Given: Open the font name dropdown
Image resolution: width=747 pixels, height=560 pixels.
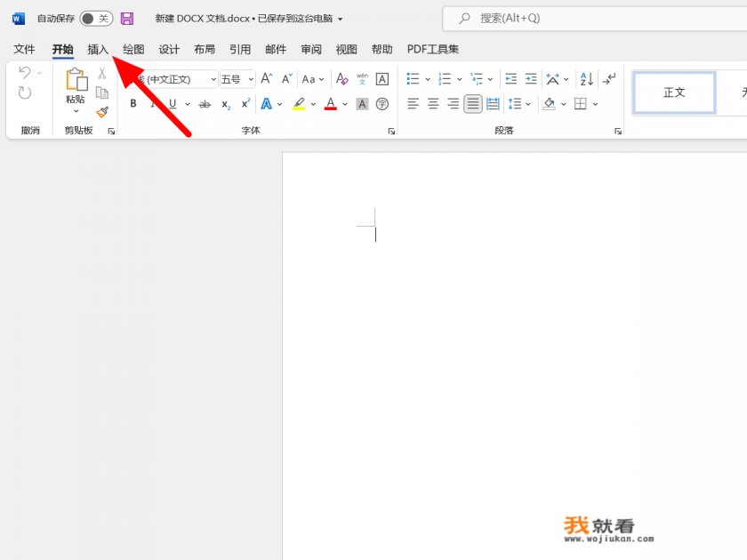Looking at the screenshot, I should point(213,79).
